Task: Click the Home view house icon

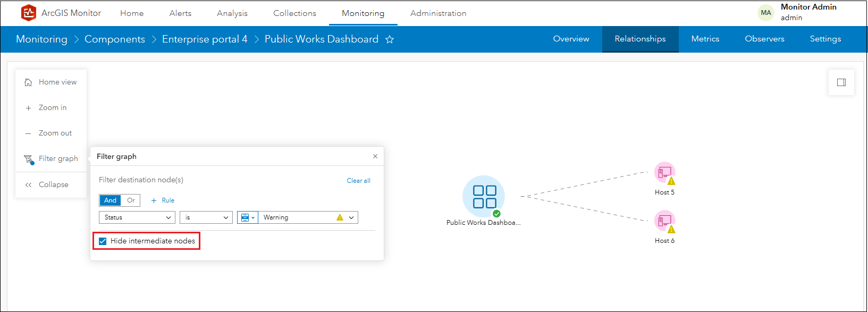Action: 28,82
